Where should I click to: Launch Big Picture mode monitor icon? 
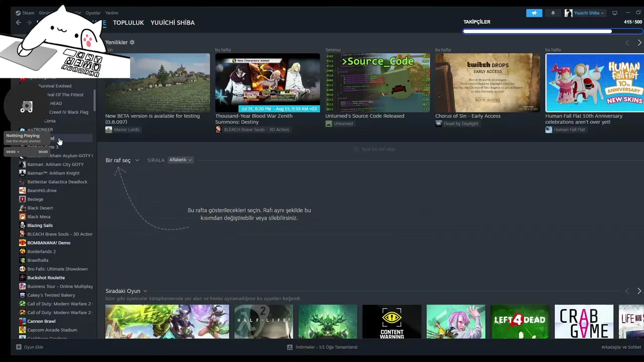[x=614, y=13]
